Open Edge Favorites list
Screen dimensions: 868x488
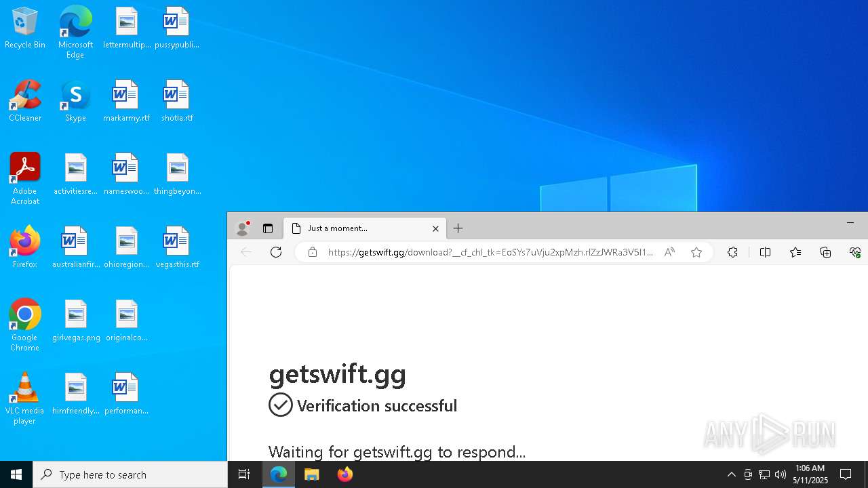pyautogui.click(x=795, y=252)
